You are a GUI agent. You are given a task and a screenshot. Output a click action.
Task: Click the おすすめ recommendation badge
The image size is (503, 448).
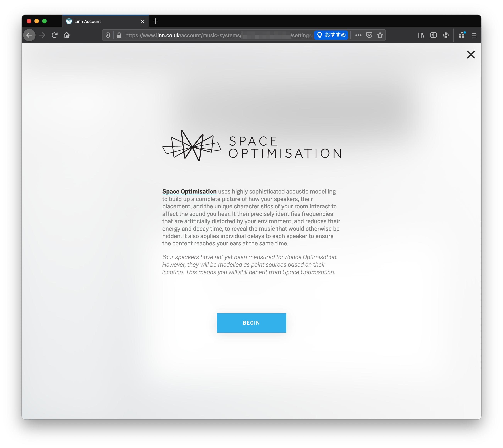click(x=331, y=35)
